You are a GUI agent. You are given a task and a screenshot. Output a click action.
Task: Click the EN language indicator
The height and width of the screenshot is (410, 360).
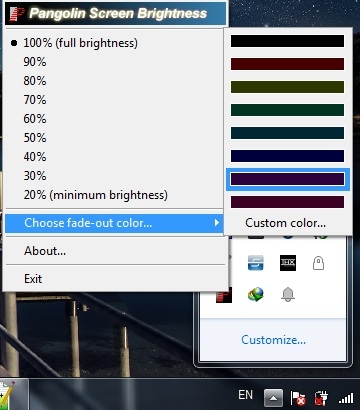[x=245, y=395]
